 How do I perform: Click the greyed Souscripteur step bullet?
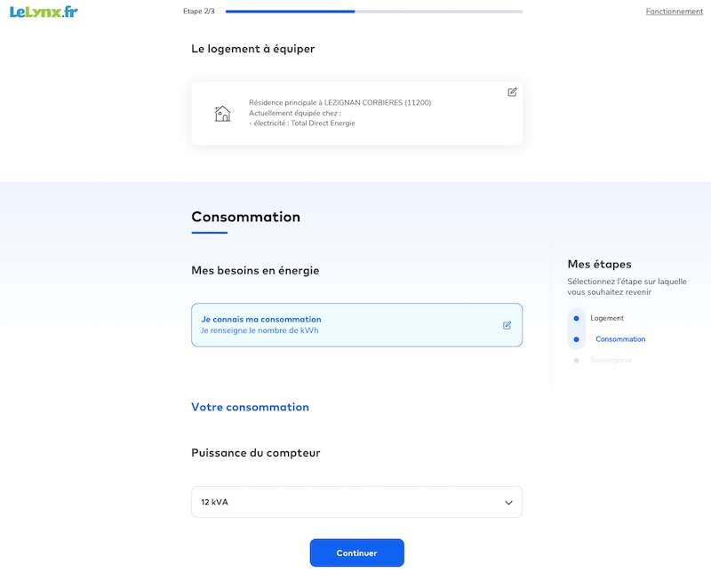pos(576,361)
